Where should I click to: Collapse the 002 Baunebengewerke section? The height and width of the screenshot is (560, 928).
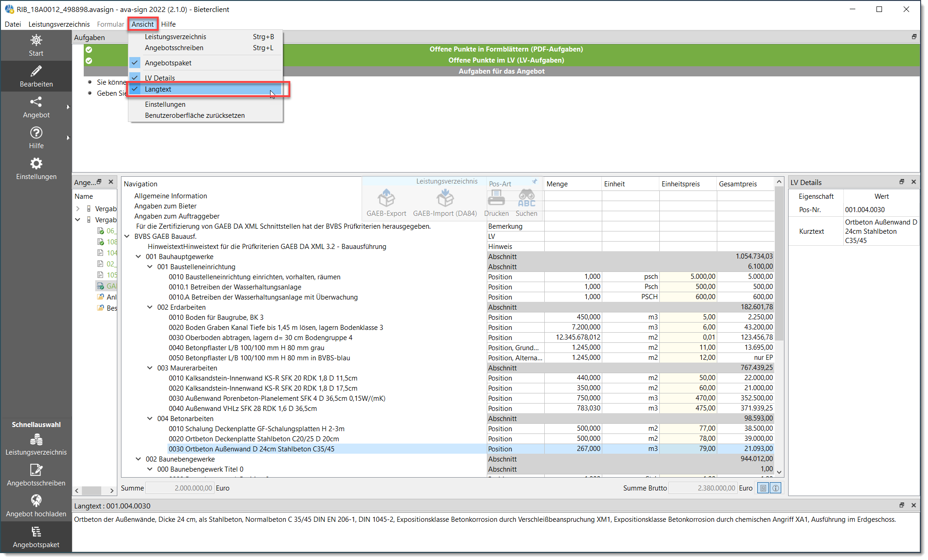[138, 459]
